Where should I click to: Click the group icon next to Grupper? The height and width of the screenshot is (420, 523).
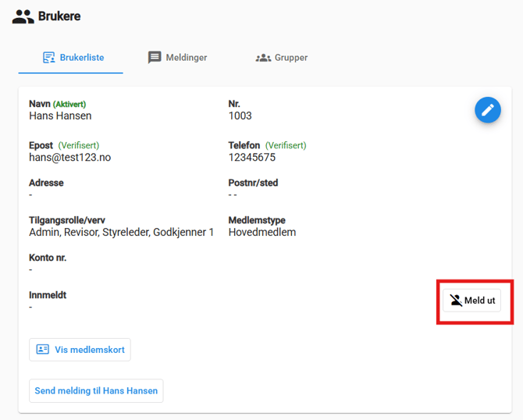point(263,58)
